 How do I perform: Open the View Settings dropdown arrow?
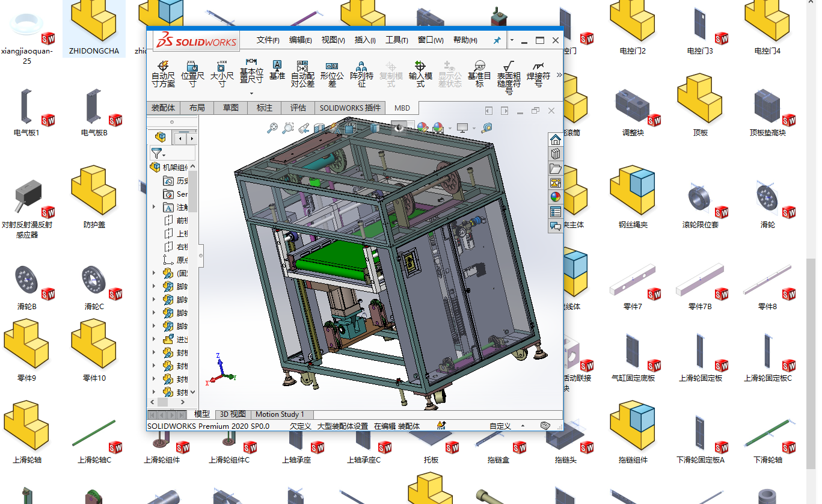473,128
